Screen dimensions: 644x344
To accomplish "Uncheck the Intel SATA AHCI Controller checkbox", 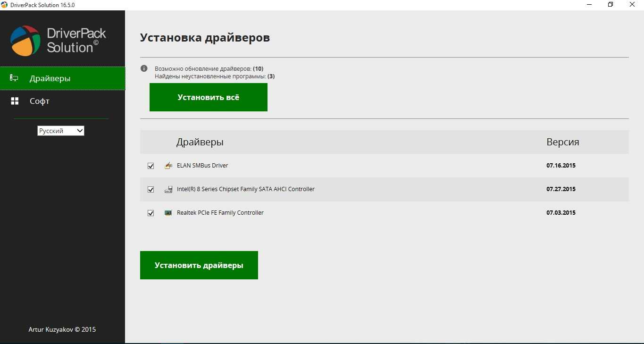I will (151, 190).
